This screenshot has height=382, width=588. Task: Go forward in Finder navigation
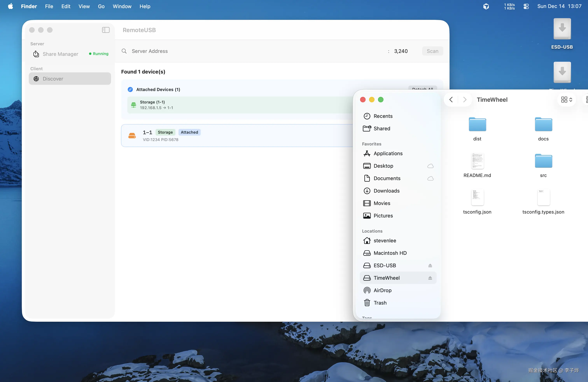click(x=465, y=100)
